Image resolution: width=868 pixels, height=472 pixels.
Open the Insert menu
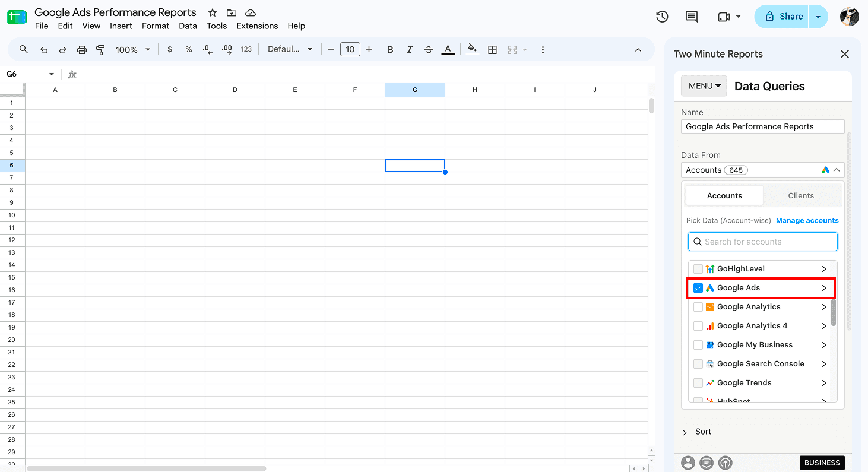coord(121,26)
